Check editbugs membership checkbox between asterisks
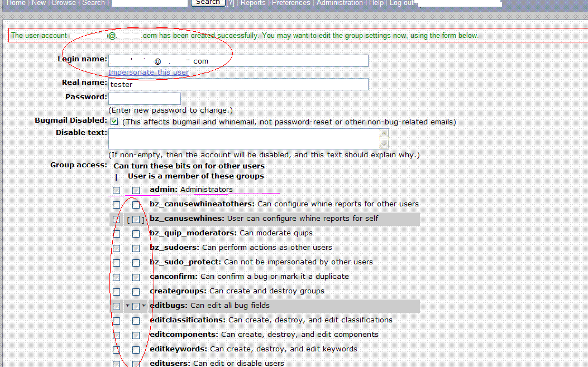This screenshot has width=588, height=367. point(136,306)
